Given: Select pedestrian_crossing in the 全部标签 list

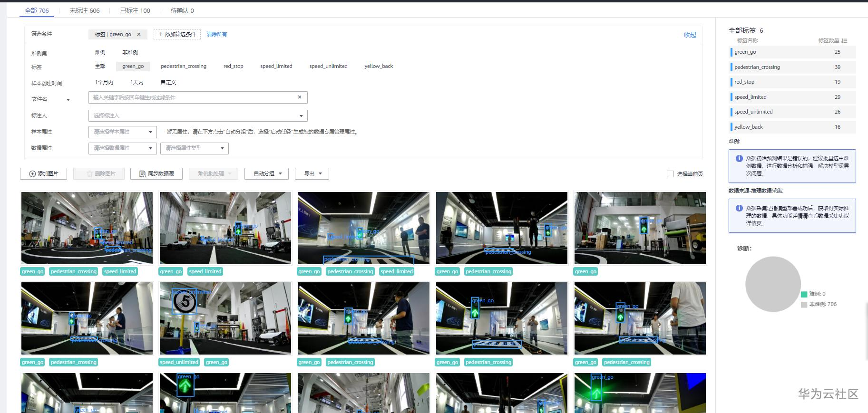Looking at the screenshot, I should [793, 67].
